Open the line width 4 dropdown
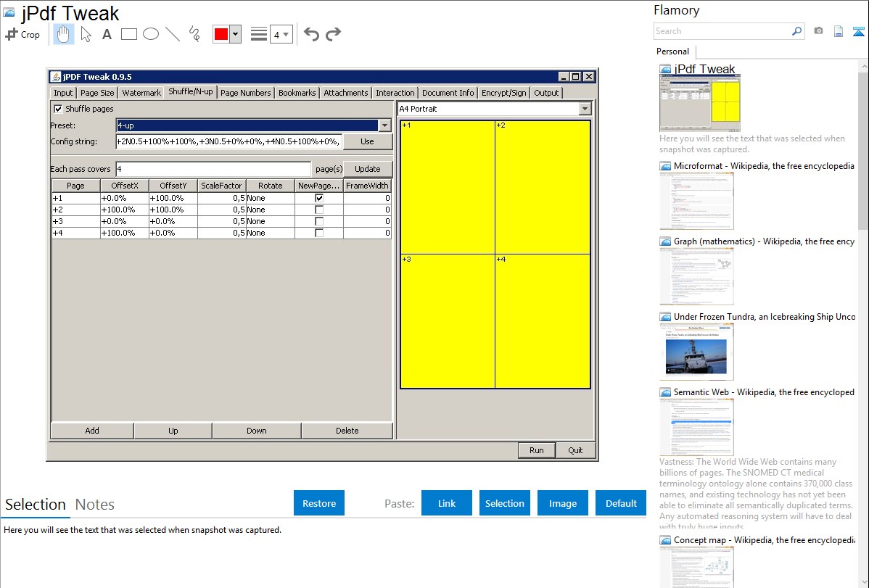The image size is (869, 588). pos(281,34)
